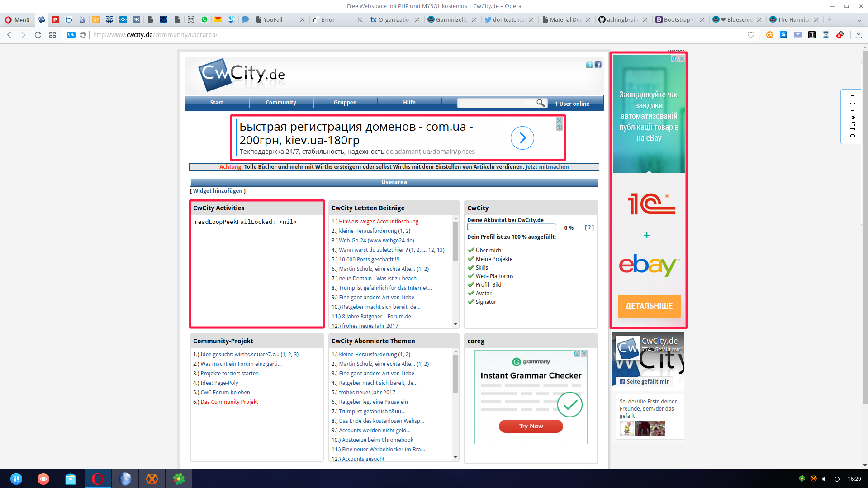Reload the current page

[x=38, y=35]
